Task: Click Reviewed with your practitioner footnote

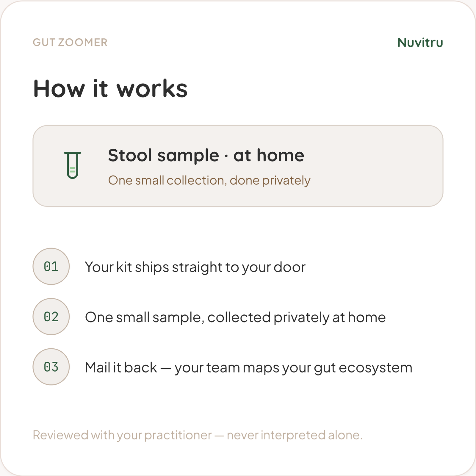Action: 198,435
